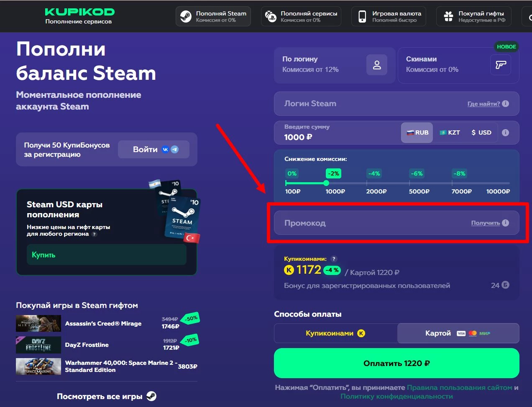The height and width of the screenshot is (407, 532).
Task: Click the commission reduction slider handle
Action: (326, 183)
